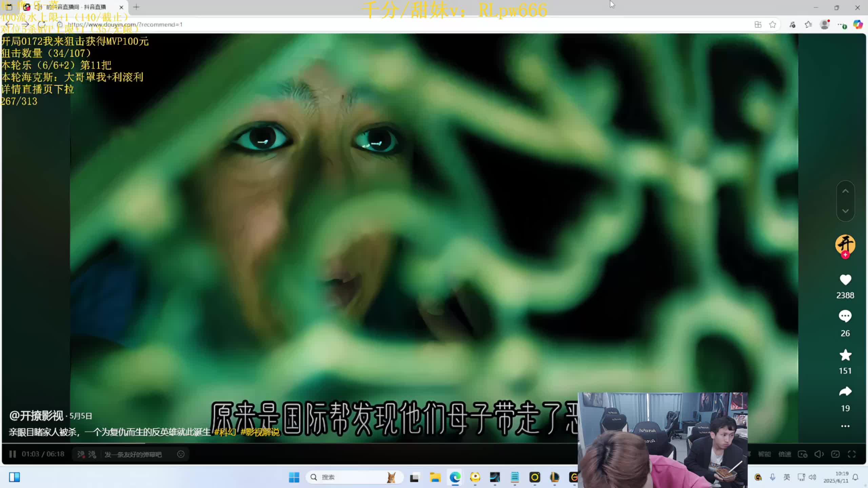Switch to Microsoft Edge on taskbar
868x488 pixels.
455,477
